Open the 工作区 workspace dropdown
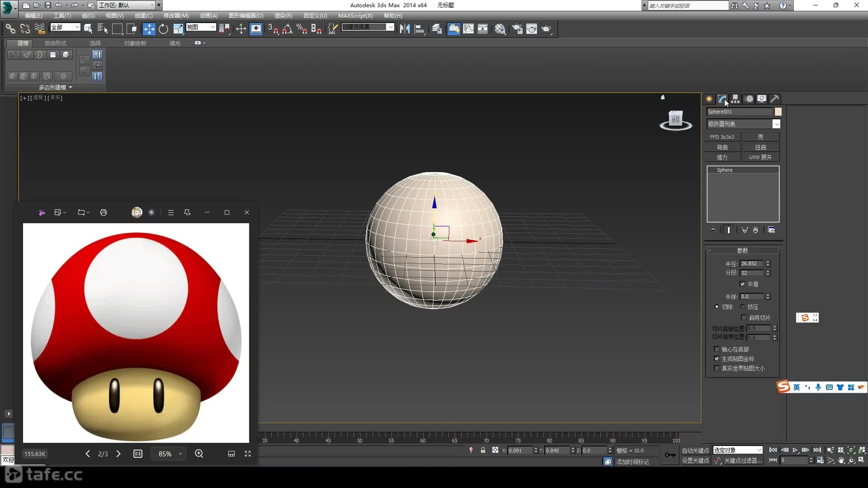The height and width of the screenshot is (488, 868). [127, 5]
